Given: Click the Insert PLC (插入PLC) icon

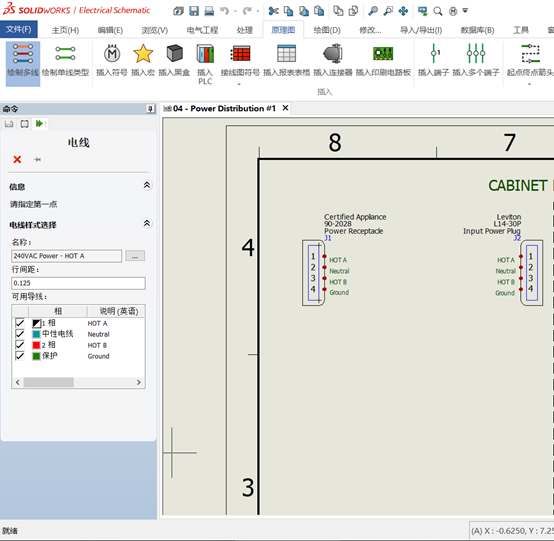Looking at the screenshot, I should (x=205, y=54).
